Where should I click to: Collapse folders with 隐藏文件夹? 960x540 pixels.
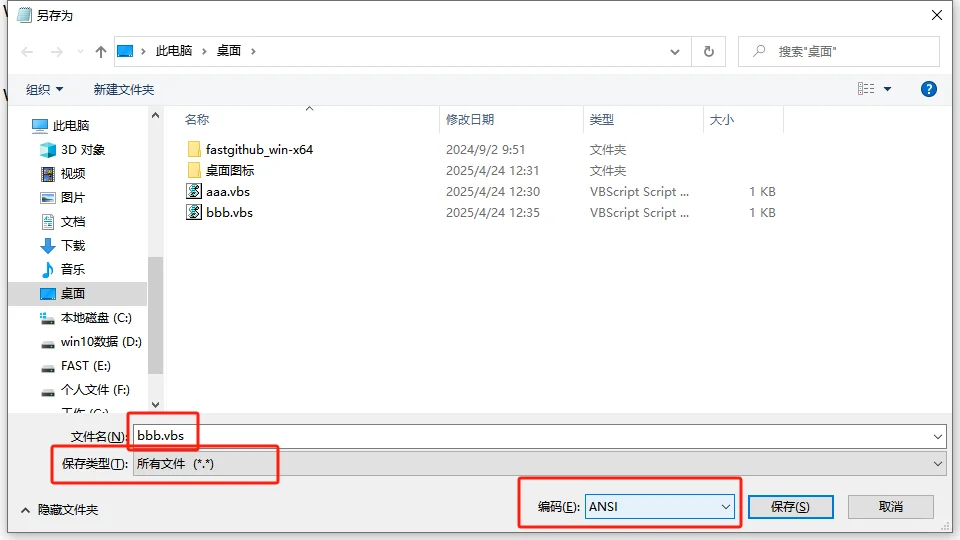coord(60,510)
